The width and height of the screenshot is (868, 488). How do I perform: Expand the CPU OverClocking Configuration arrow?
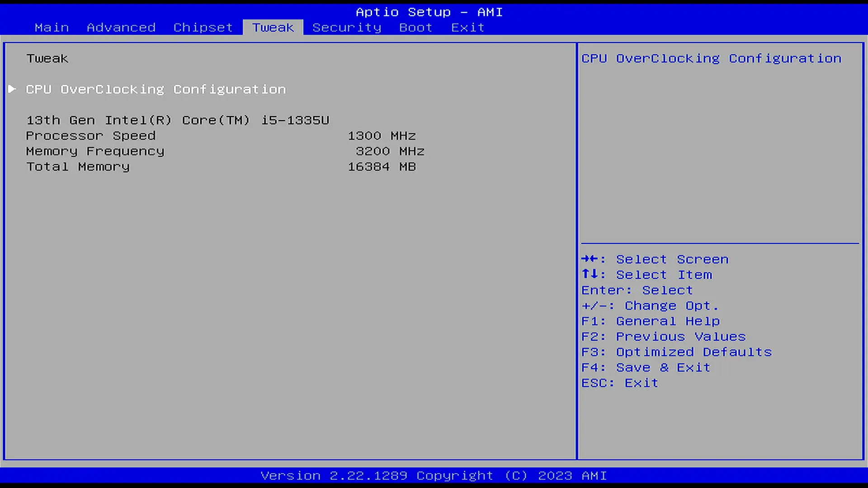point(12,89)
